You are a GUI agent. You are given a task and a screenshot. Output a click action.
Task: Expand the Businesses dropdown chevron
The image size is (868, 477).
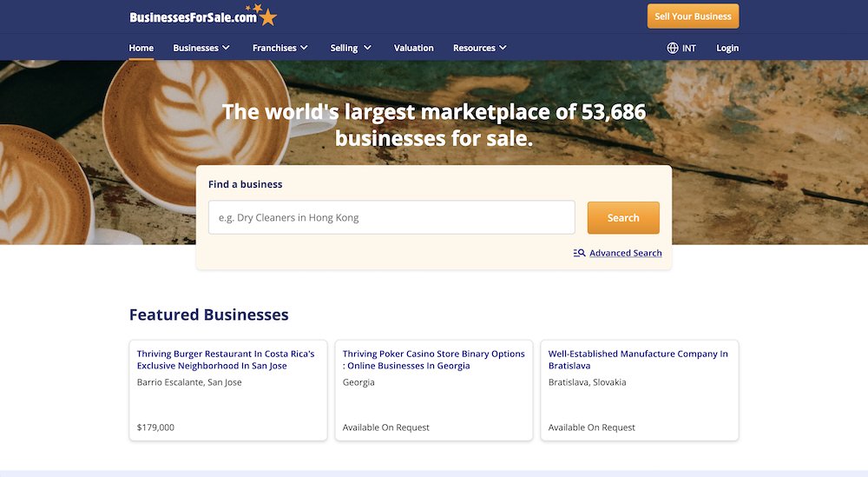tap(226, 48)
